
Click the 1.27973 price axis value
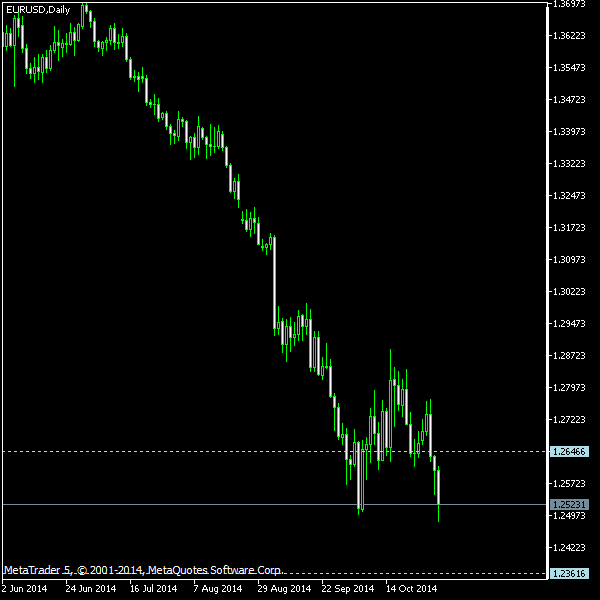point(569,388)
